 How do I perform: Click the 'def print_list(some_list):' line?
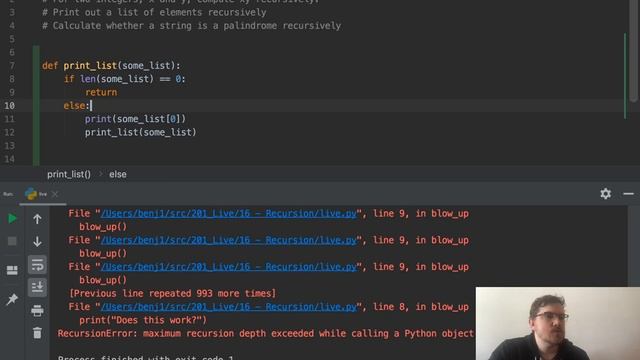[111, 66]
